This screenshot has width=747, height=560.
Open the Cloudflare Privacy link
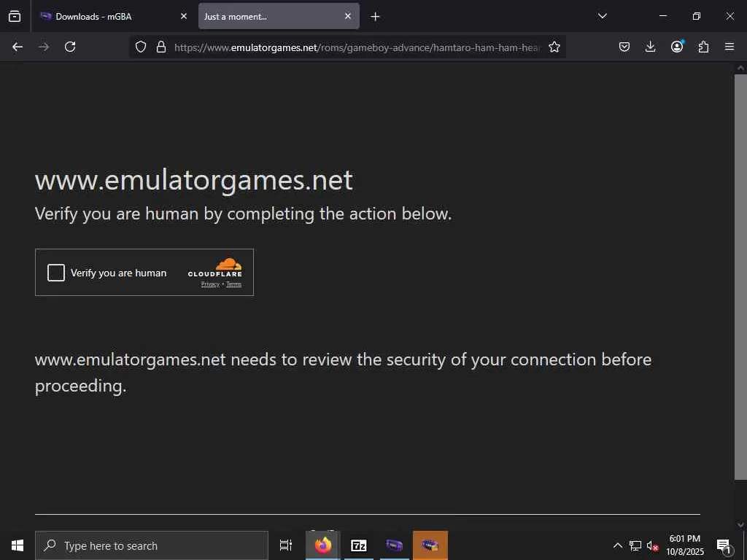coord(210,284)
